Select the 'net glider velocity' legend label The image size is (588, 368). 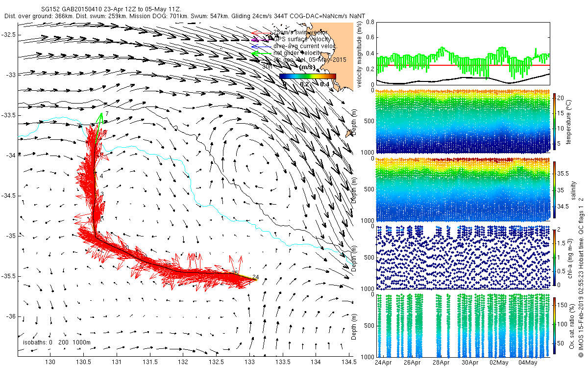coord(297,53)
